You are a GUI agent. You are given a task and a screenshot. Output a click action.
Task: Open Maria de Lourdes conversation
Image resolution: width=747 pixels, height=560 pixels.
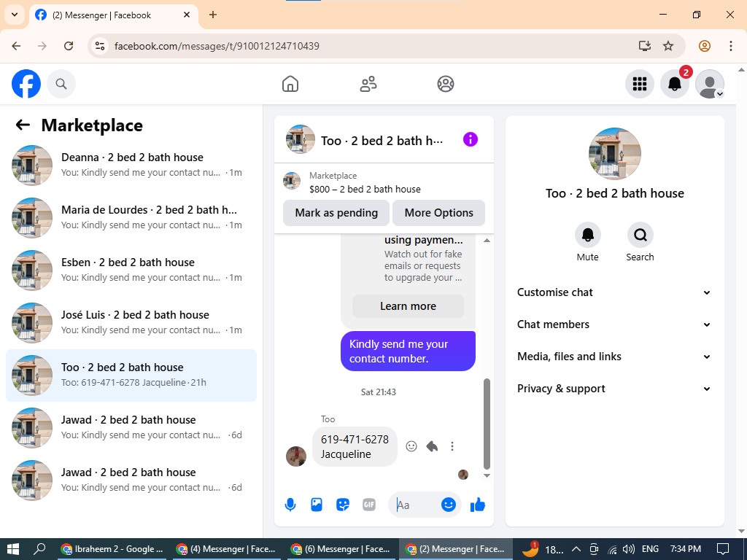[131, 217]
